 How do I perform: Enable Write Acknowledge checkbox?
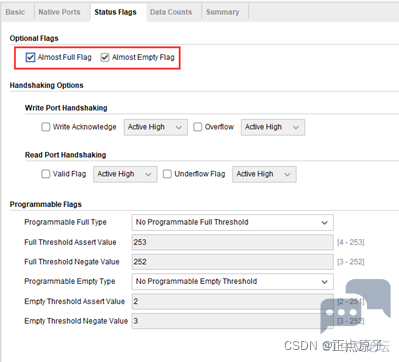(46, 127)
